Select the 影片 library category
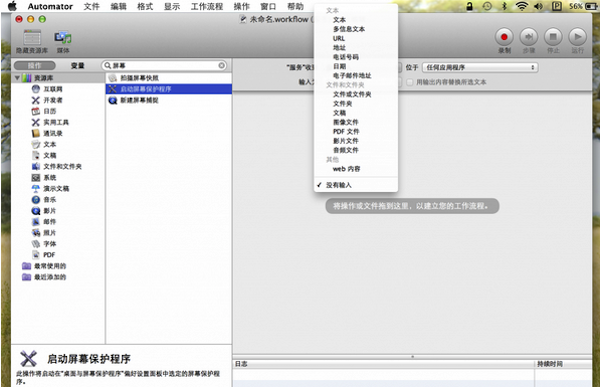This screenshot has width=600, height=387. pos(49,211)
